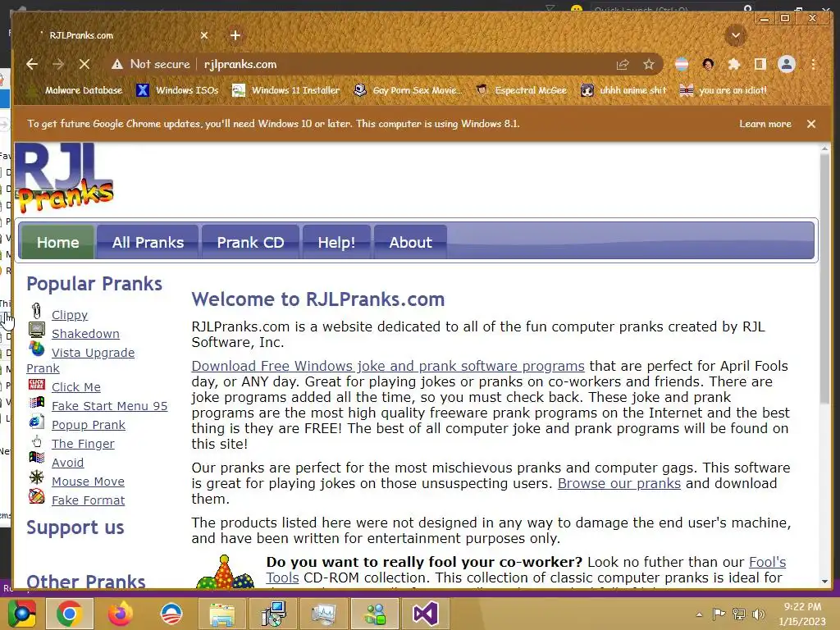This screenshot has width=840, height=630.
Task: Open Chrome's three-dot menu
Action: coord(813,65)
